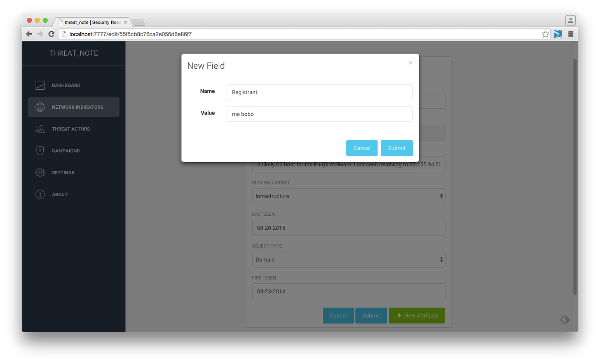Click the Campaigns icon in the sidebar
The image size is (600, 364).
(40, 150)
